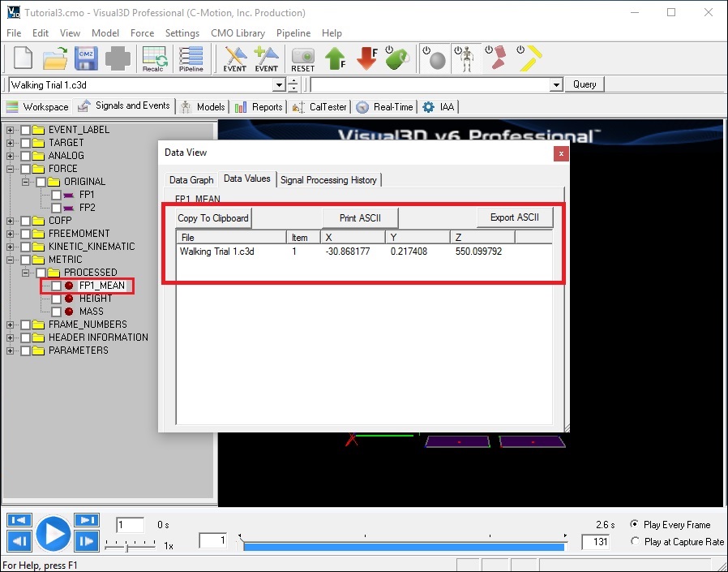Click the red downward force arrow icon
Viewport: 728px width, 572px height.
(367, 59)
